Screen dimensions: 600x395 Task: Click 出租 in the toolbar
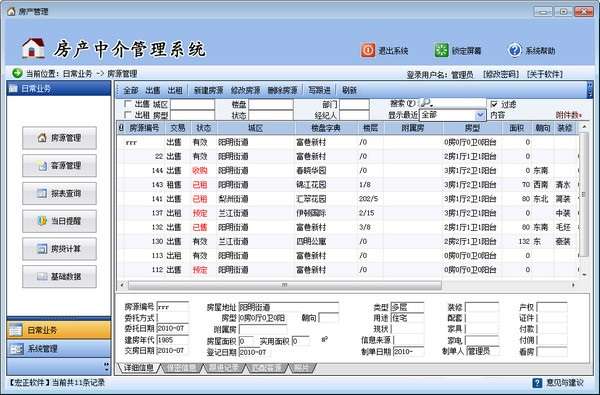click(x=175, y=90)
